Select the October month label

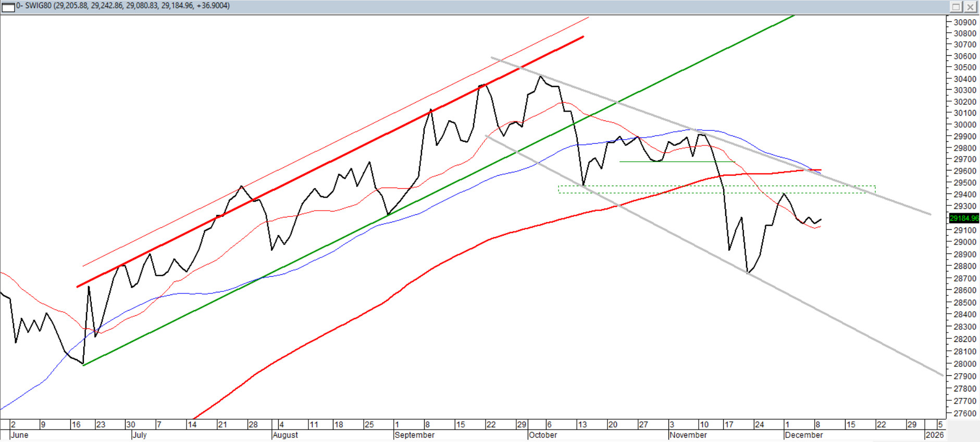click(543, 435)
